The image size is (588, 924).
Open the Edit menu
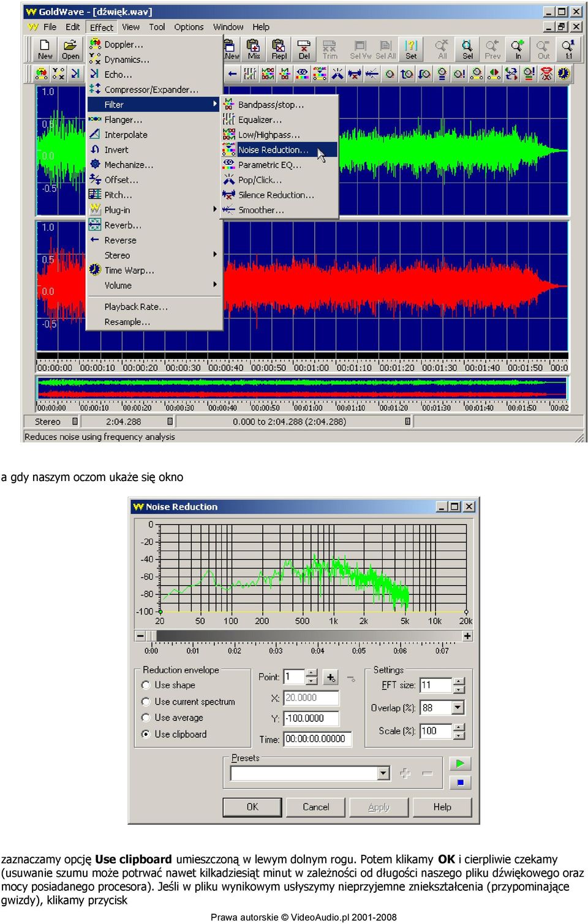tap(73, 27)
